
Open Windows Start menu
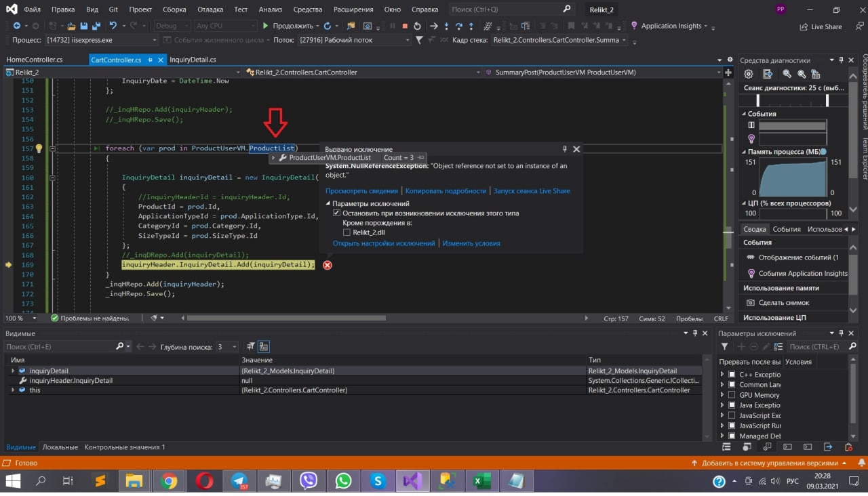click(x=13, y=481)
